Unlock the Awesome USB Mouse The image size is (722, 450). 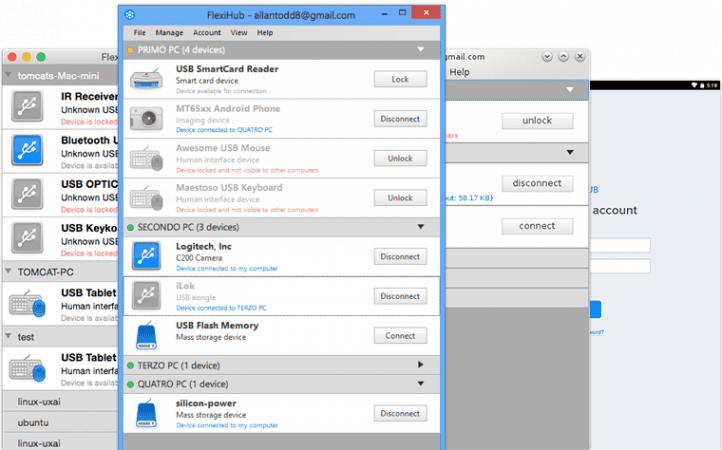coord(400,158)
